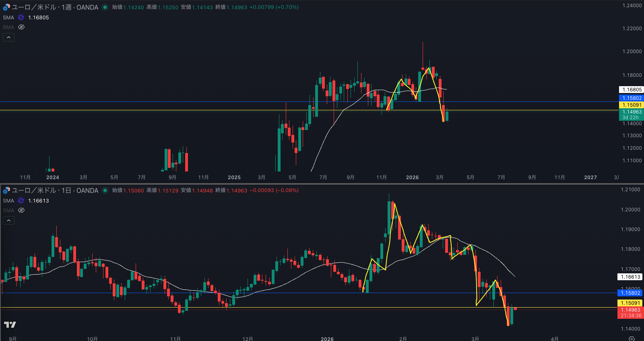Click the blue 1.15802 price label on weekly chart

tap(631, 98)
